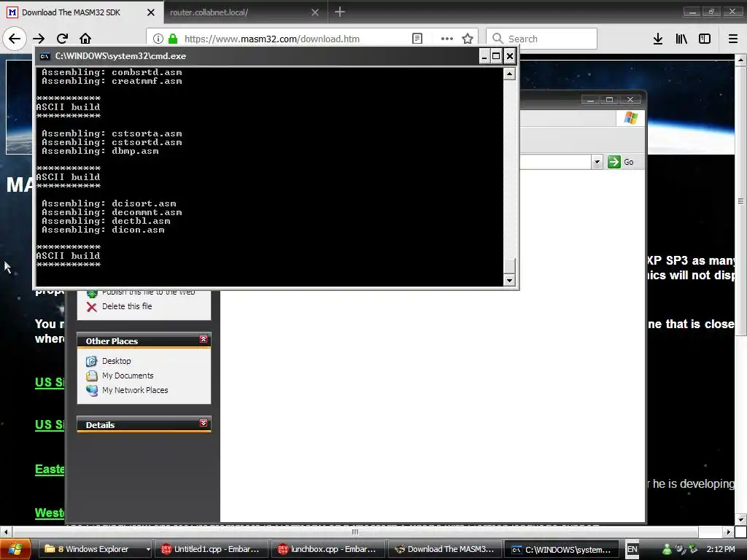Open My Network Places link
The width and height of the screenshot is (747, 560).
click(x=135, y=390)
